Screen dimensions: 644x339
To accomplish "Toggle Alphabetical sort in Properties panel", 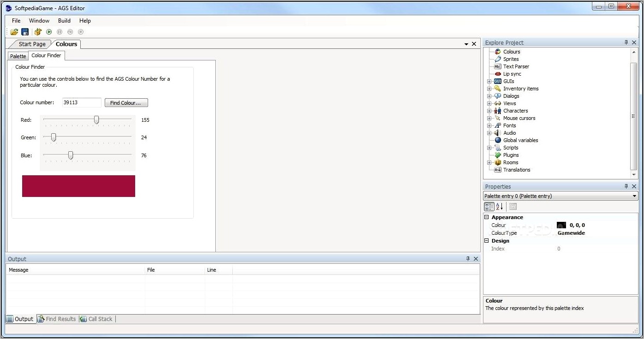I will (x=500, y=207).
